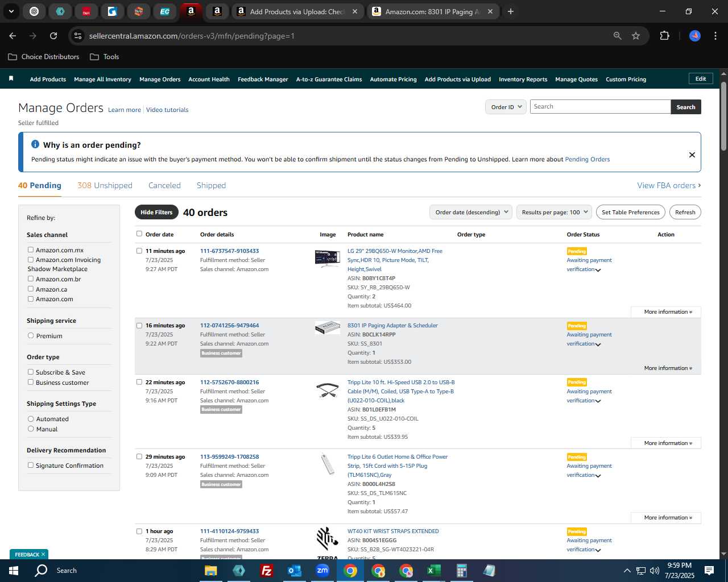Open Outlook from the taskbar
Screen dimensions: 728x582
[x=295, y=571]
